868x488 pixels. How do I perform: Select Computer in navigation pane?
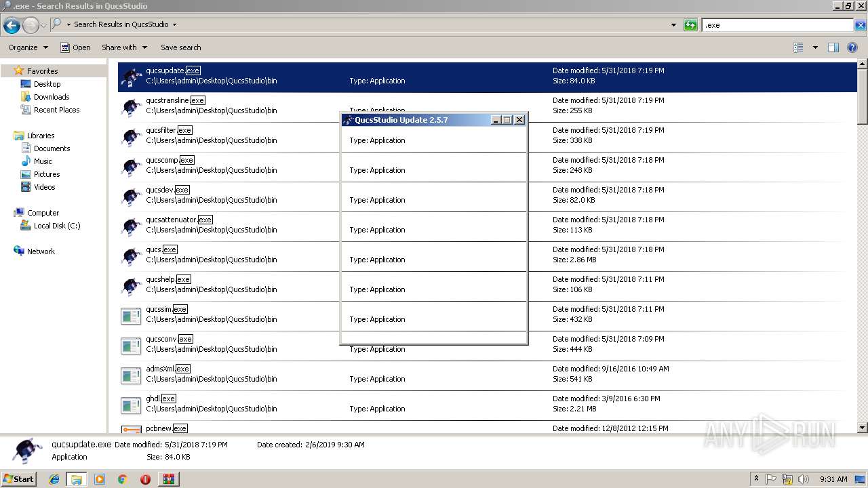point(43,213)
